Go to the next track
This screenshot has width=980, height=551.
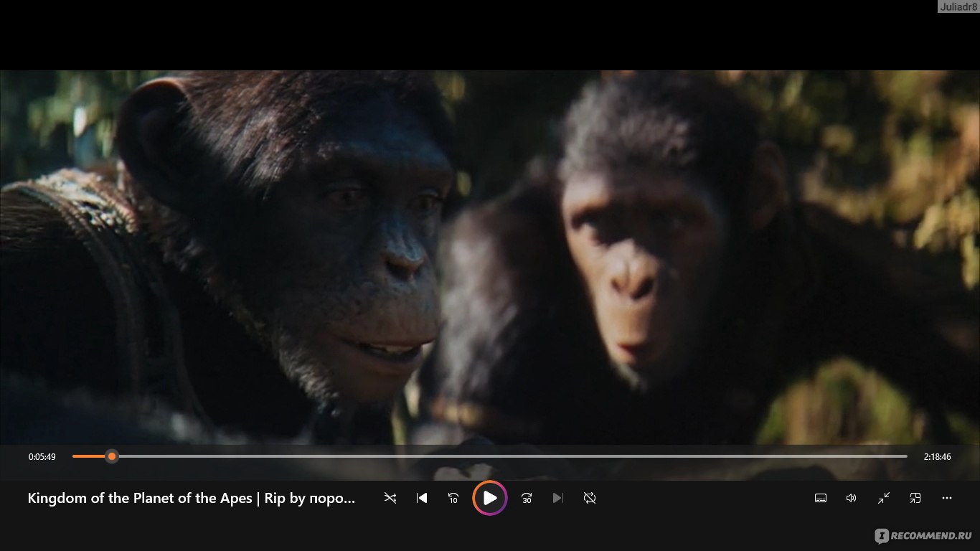coord(558,498)
